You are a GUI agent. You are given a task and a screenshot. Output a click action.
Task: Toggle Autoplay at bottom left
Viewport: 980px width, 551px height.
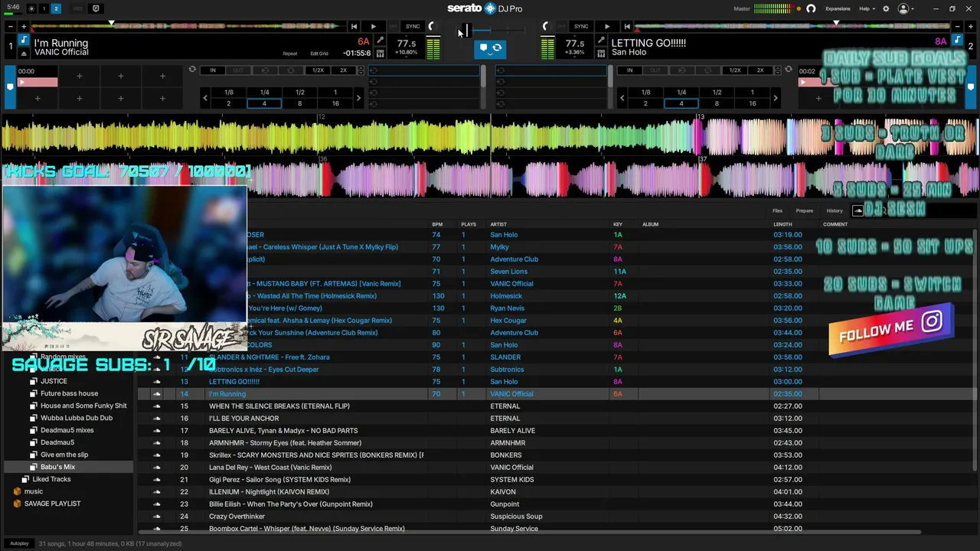(x=19, y=543)
